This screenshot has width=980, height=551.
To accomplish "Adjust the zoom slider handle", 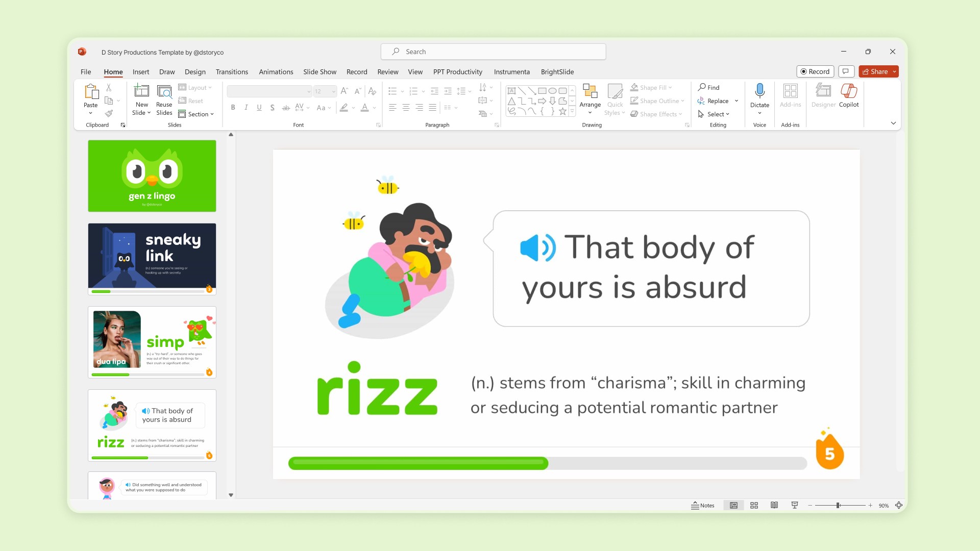I will (838, 505).
